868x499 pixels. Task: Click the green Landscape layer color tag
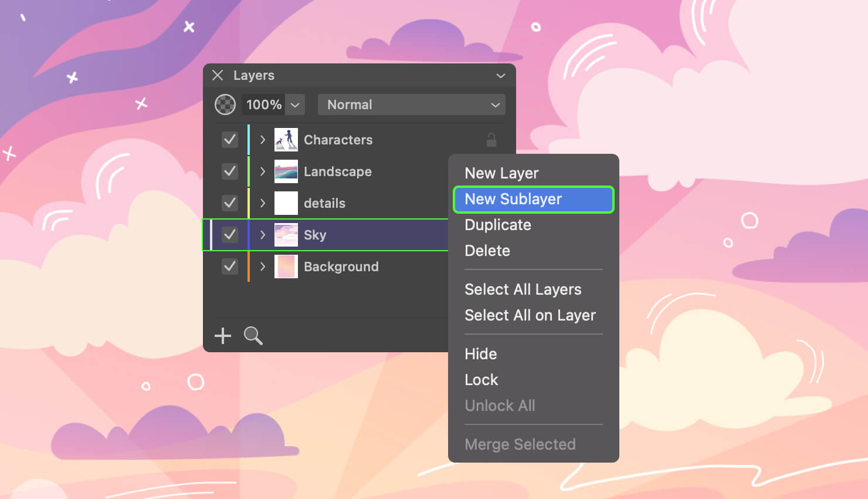click(x=249, y=171)
